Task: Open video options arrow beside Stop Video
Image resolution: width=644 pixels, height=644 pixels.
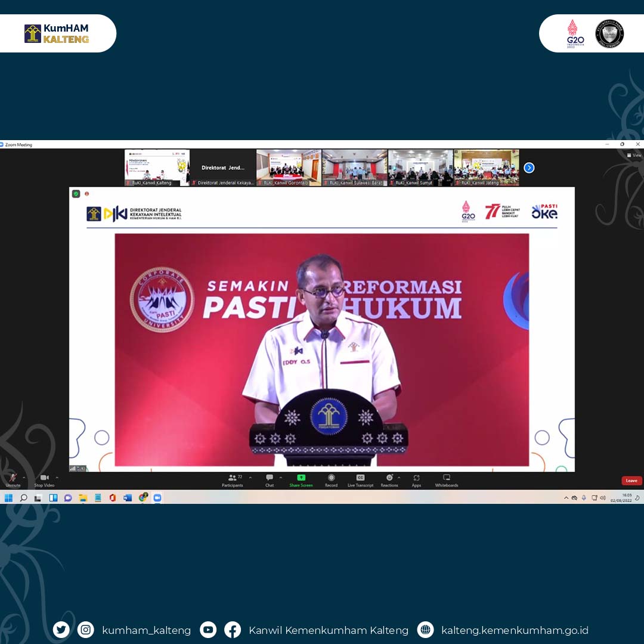Action: [x=57, y=478]
